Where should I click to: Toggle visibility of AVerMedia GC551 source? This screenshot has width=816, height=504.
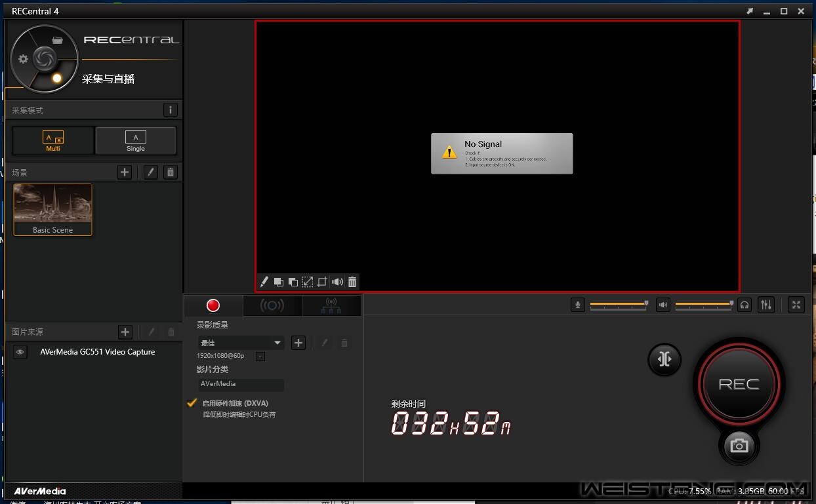(20, 352)
